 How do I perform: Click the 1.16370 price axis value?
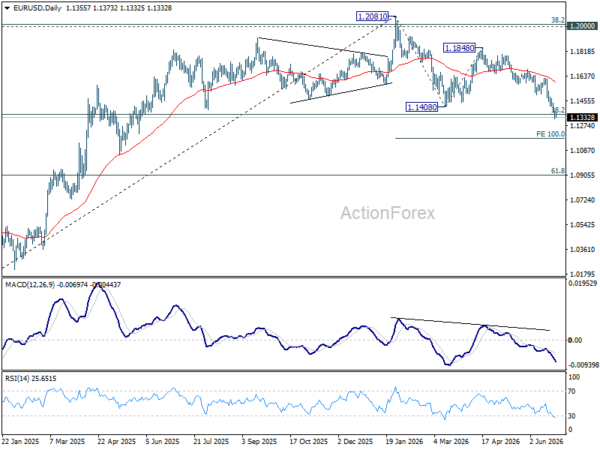pyautogui.click(x=582, y=76)
